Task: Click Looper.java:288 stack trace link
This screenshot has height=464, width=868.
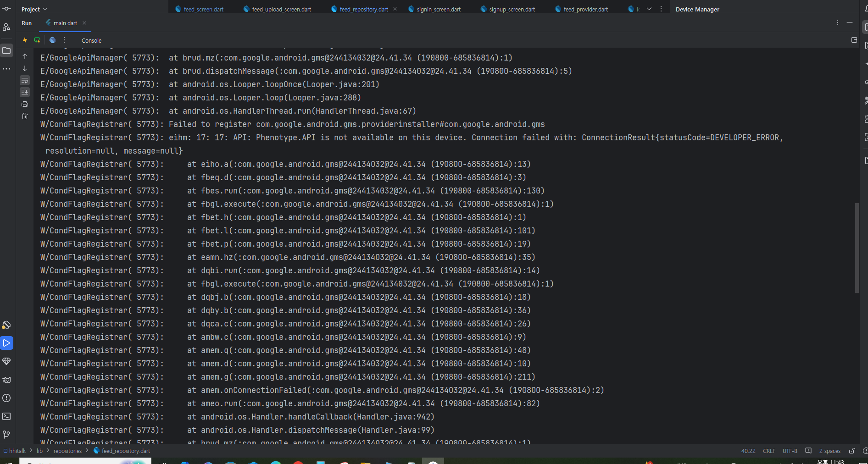Action: click(323, 98)
